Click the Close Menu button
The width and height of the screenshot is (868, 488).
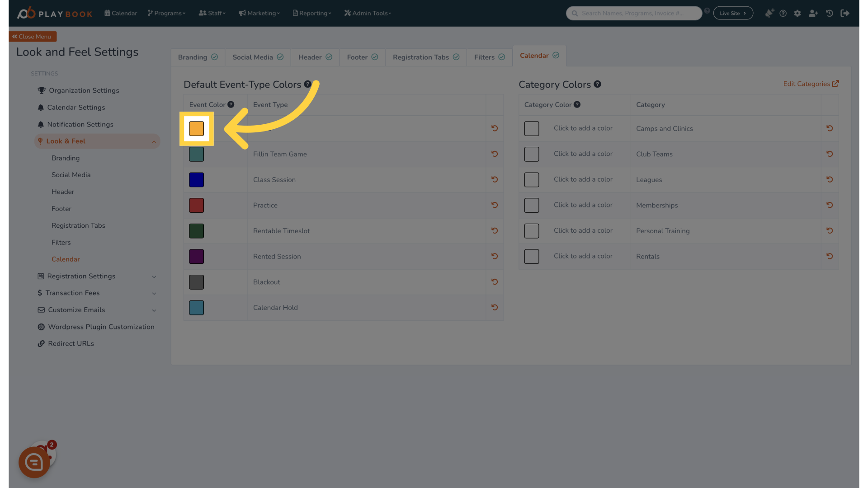click(32, 37)
